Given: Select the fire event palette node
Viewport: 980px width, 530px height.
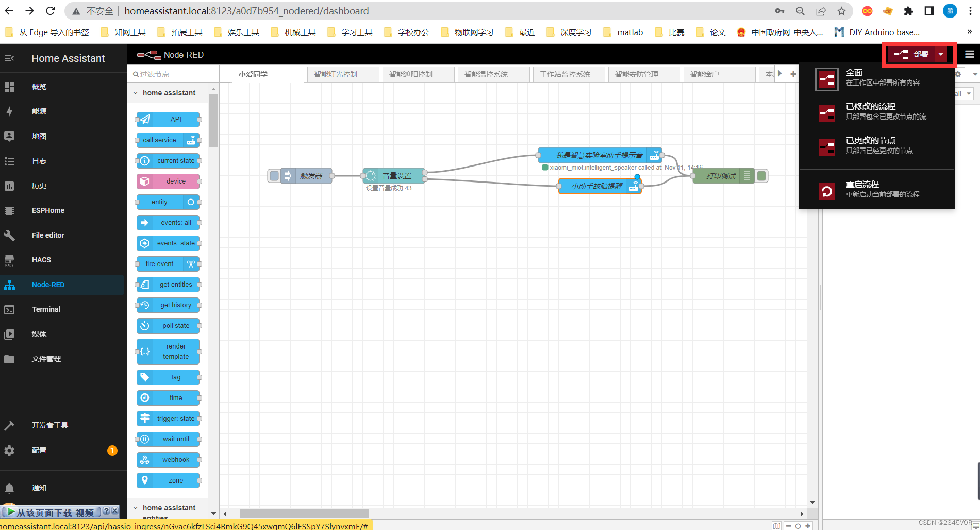Looking at the screenshot, I should pos(168,264).
